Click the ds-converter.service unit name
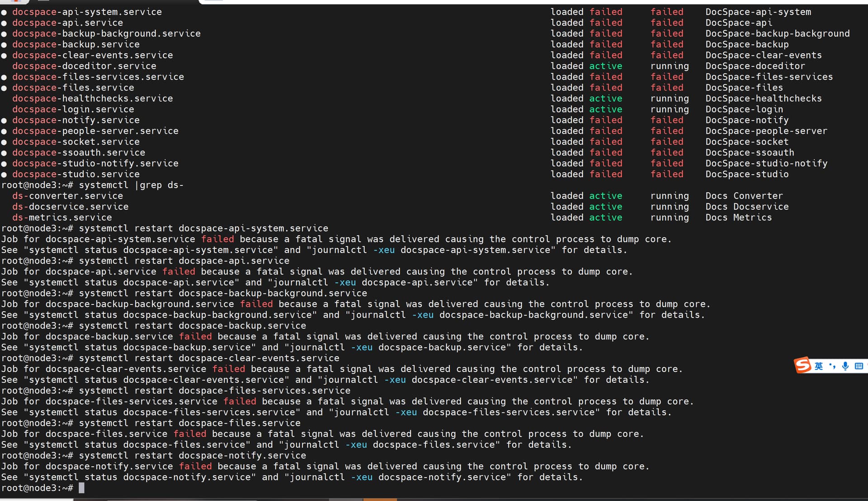Viewport: 868px width, 501px height. pyautogui.click(x=67, y=196)
